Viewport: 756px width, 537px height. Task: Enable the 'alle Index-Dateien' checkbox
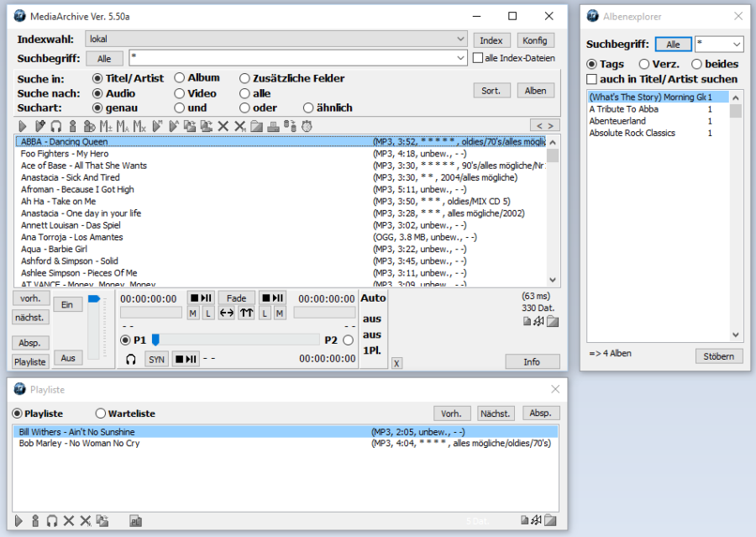478,58
